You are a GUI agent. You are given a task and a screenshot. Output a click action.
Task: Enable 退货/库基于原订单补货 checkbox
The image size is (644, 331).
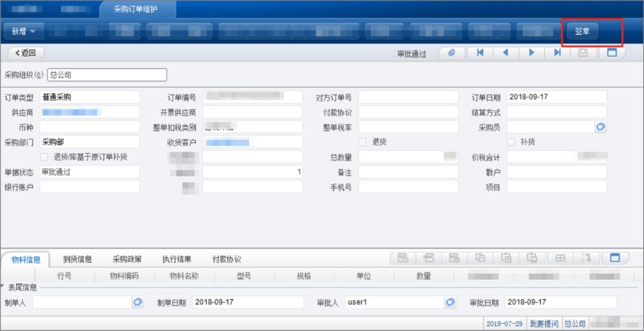pos(44,157)
